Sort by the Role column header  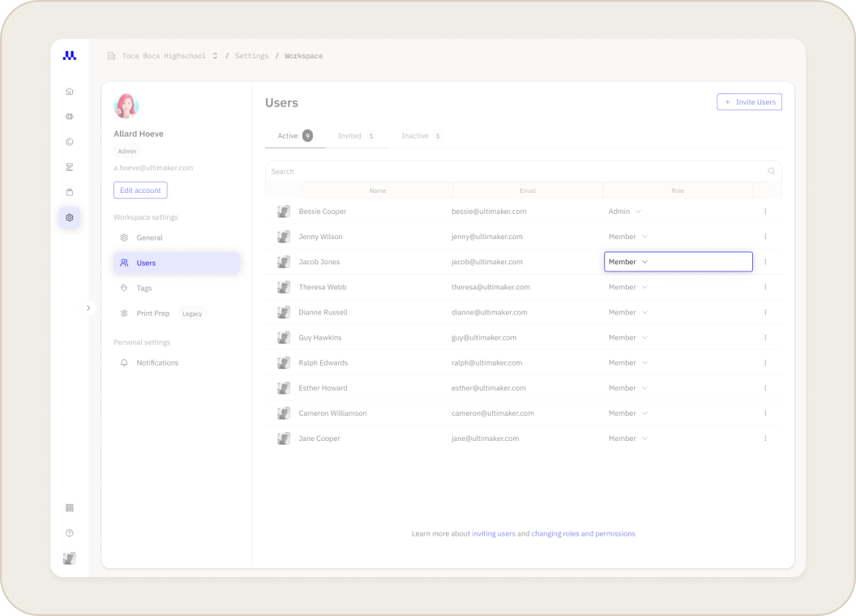coord(678,190)
